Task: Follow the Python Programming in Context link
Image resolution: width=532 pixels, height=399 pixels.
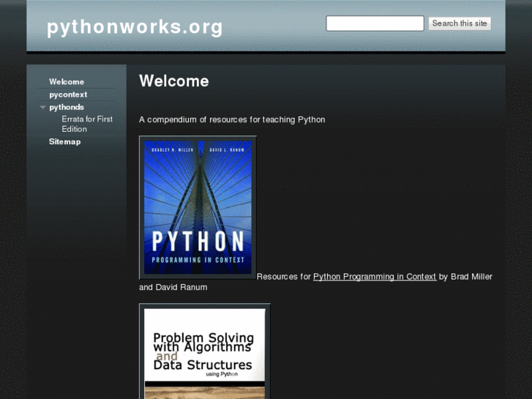Action: click(374, 277)
